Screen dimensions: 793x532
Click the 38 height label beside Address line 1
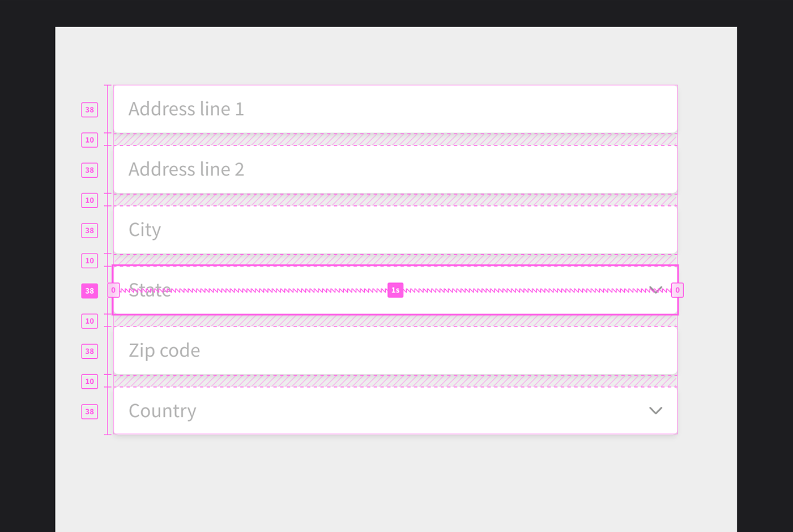(89, 110)
